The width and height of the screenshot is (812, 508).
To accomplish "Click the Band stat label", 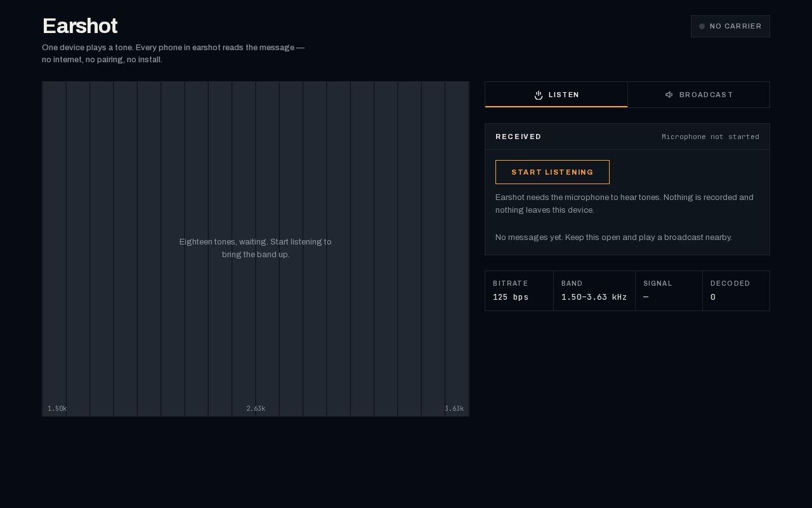I will 572,283.
